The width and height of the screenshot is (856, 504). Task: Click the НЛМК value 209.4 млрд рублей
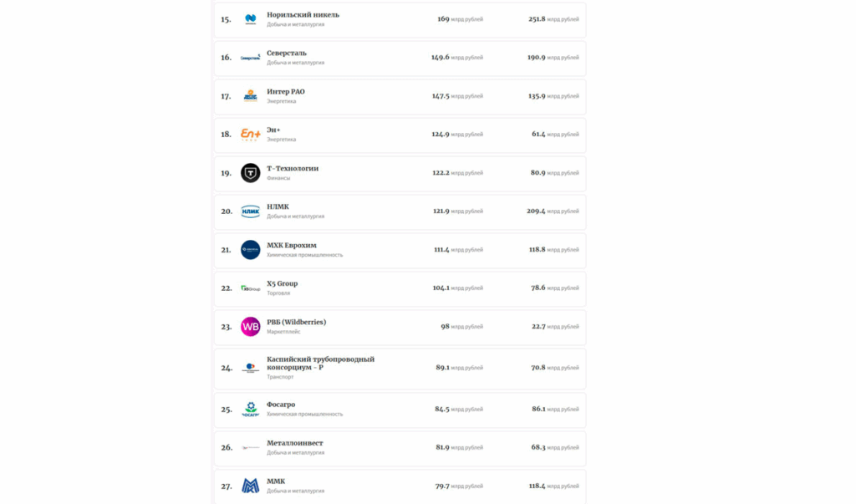[553, 211]
